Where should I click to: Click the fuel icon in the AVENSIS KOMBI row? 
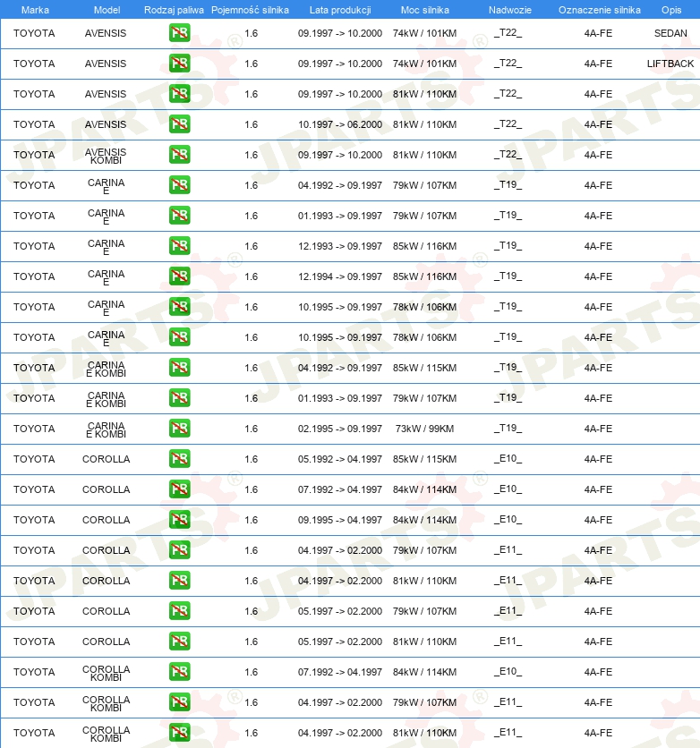(x=179, y=155)
